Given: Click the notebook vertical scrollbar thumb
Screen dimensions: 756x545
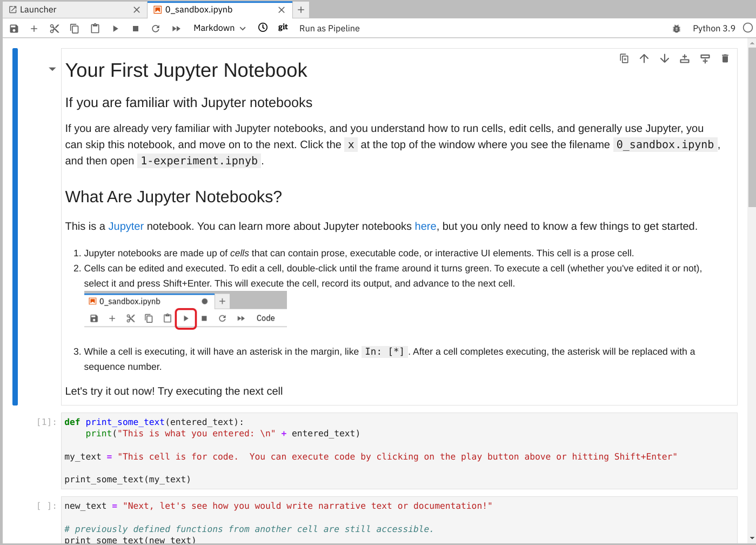Looking at the screenshot, I should click(752, 127).
